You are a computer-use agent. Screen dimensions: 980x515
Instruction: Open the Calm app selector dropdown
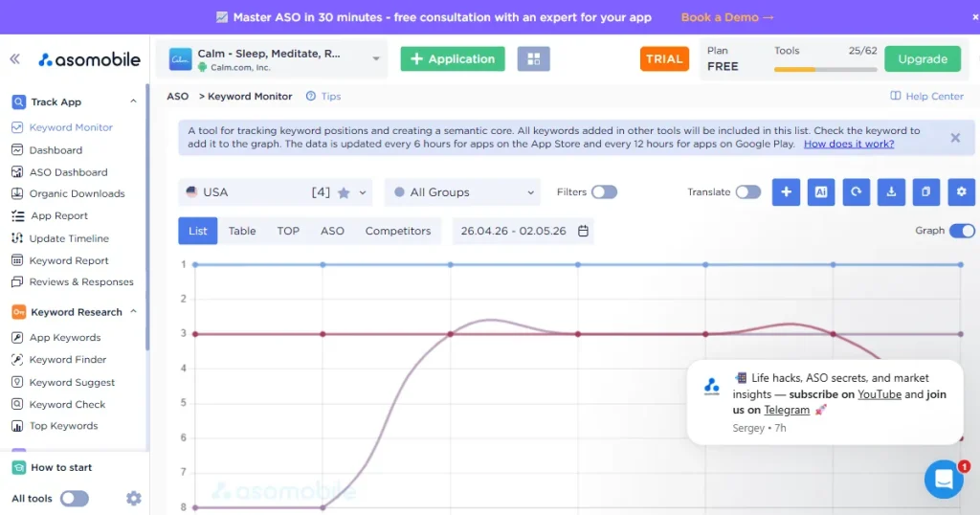point(272,58)
